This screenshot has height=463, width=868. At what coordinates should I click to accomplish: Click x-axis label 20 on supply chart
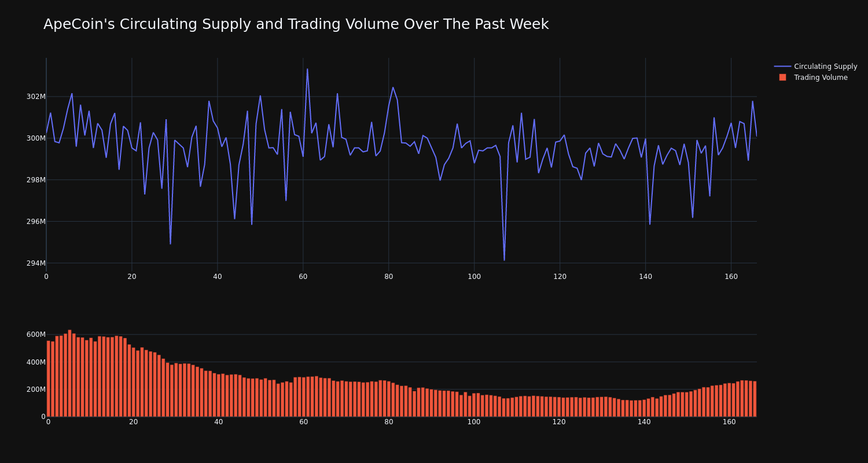tap(132, 277)
